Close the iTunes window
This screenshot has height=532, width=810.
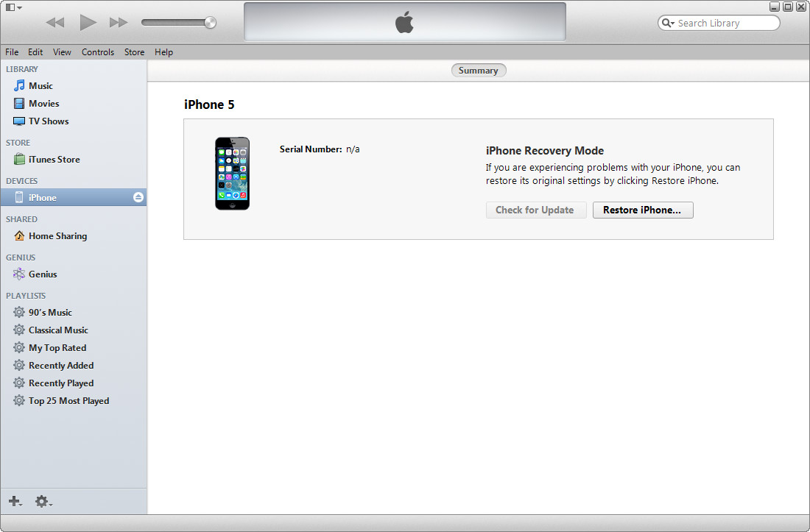tap(801, 7)
